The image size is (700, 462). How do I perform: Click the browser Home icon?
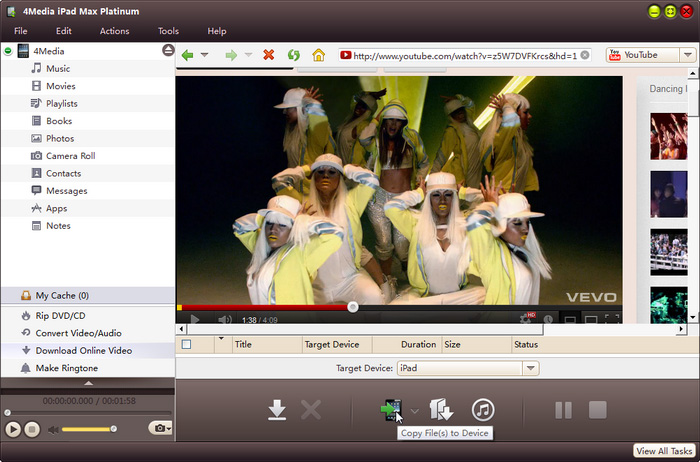[319, 55]
